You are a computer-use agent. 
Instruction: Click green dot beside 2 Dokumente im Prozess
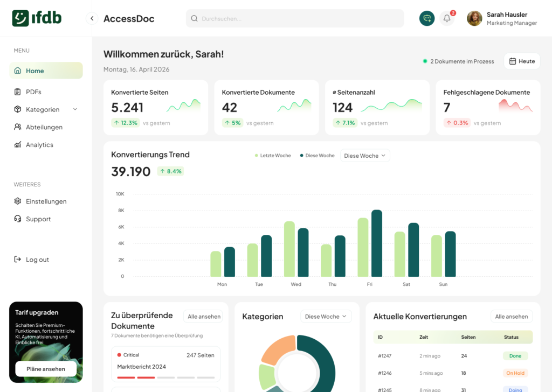click(425, 61)
